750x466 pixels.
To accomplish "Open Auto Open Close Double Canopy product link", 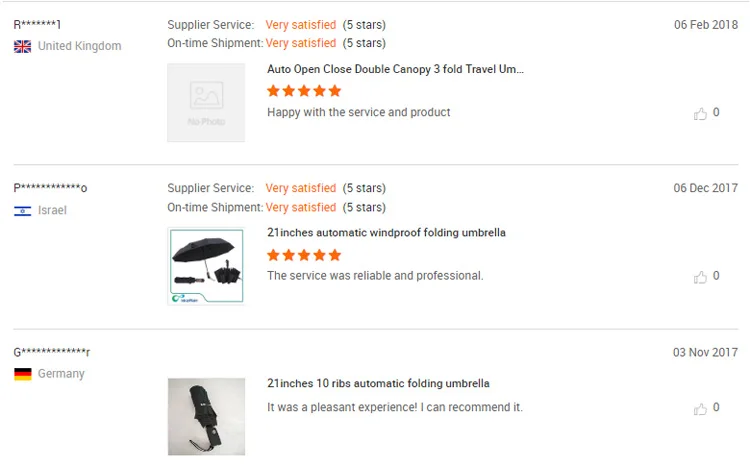I will click(x=395, y=69).
